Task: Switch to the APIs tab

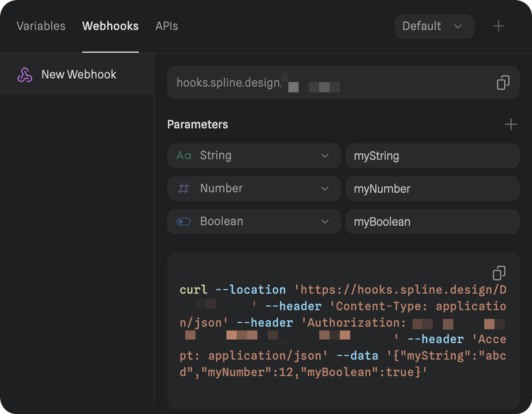Action: [x=167, y=26]
